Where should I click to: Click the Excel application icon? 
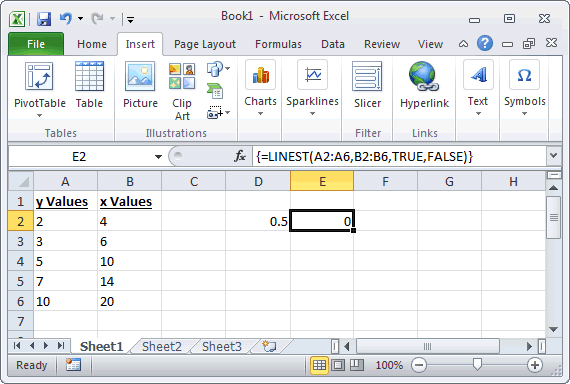pyautogui.click(x=17, y=19)
